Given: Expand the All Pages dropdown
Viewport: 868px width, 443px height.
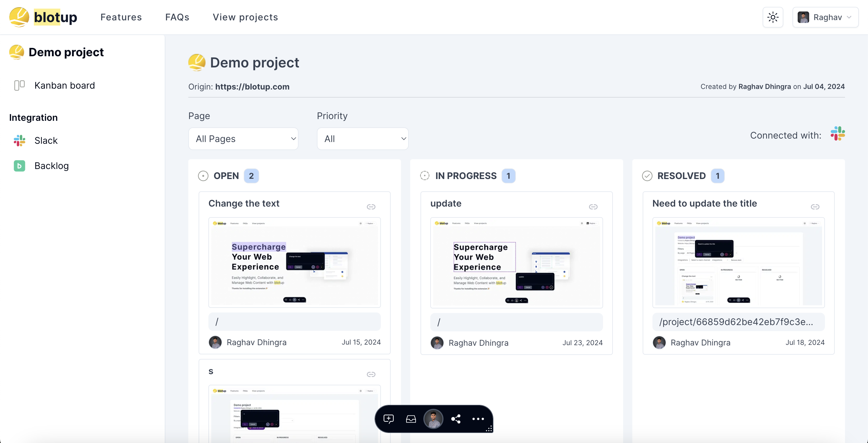Looking at the screenshot, I should tap(243, 139).
